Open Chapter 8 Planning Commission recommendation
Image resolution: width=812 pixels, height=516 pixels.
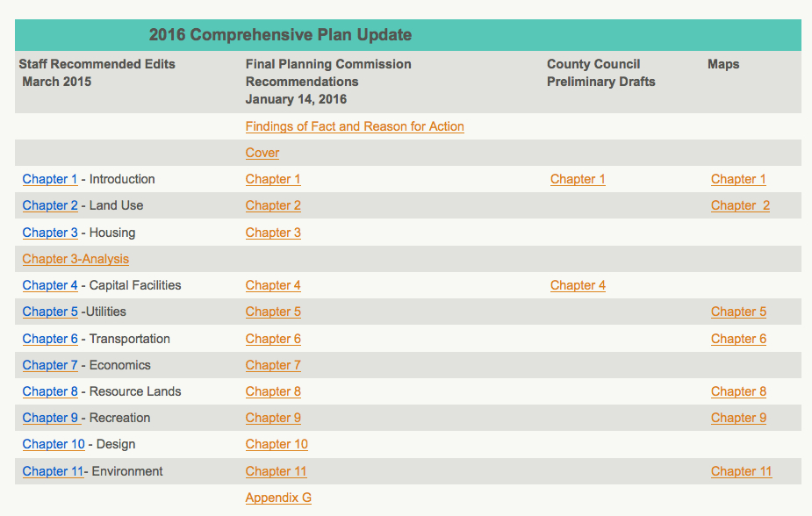pos(272,391)
